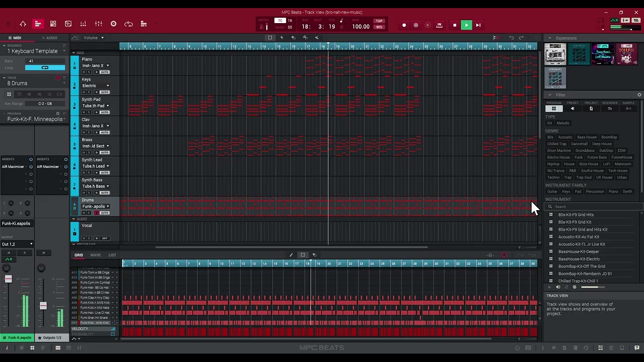
Task: Select the marquee tool in grid editor
Action: click(303, 255)
